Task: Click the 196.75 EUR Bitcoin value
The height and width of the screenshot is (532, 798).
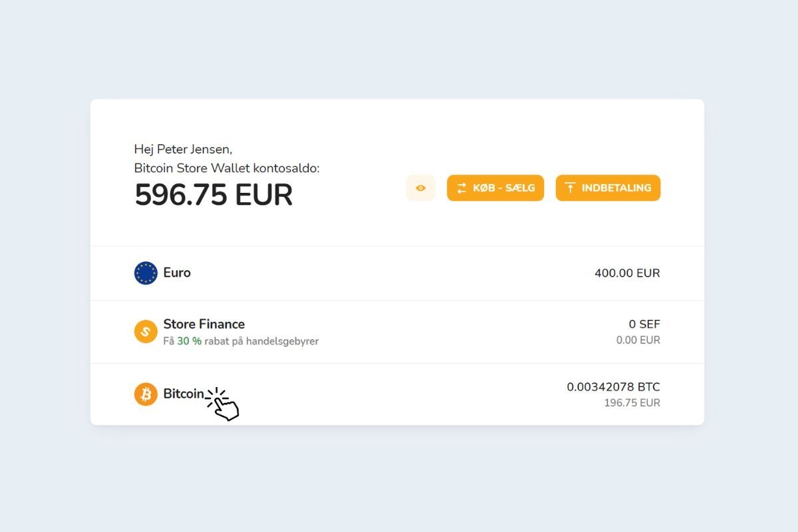Action: click(632, 402)
